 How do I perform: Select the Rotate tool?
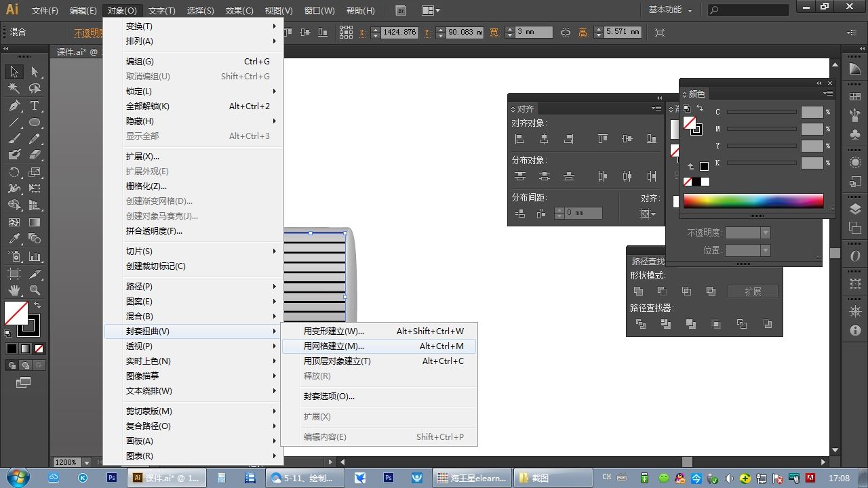coord(14,172)
